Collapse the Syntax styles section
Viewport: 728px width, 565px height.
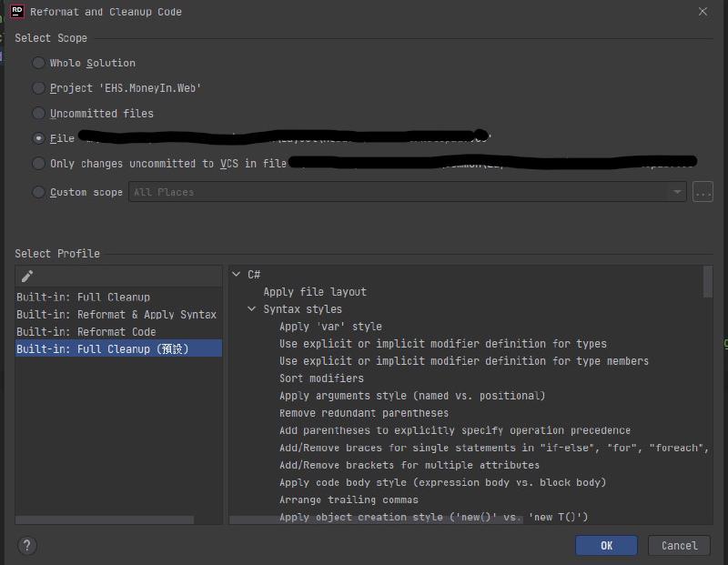[x=252, y=309]
